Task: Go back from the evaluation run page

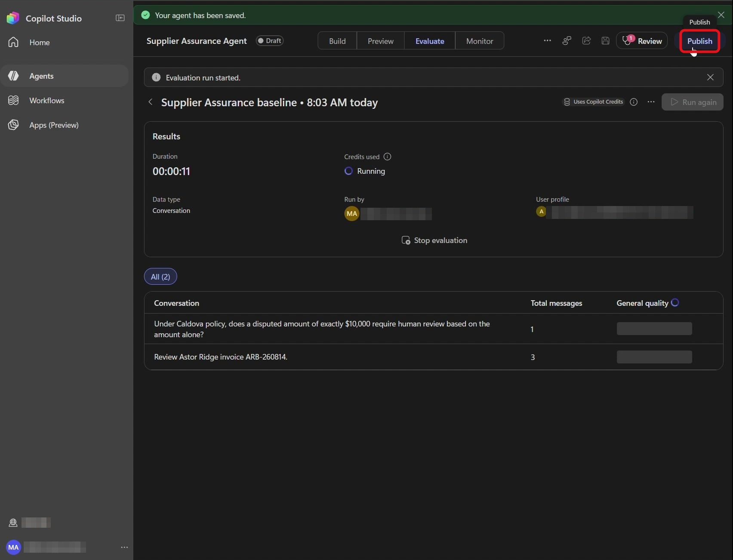Action: (x=150, y=102)
